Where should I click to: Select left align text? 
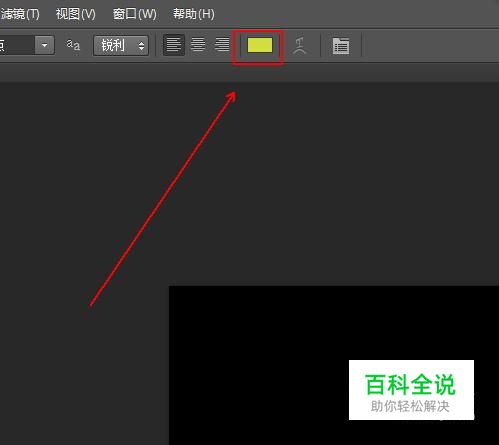point(174,45)
